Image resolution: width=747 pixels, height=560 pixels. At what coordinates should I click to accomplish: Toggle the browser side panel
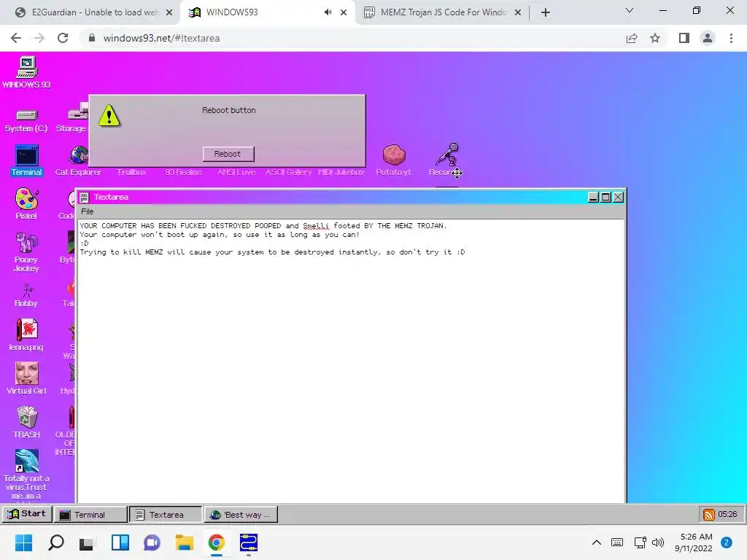684,38
